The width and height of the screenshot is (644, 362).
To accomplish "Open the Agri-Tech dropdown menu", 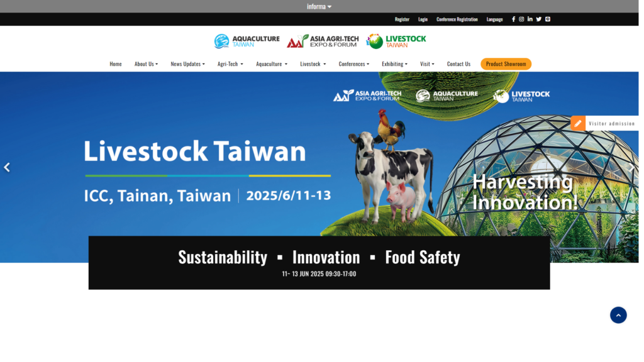I will click(230, 64).
